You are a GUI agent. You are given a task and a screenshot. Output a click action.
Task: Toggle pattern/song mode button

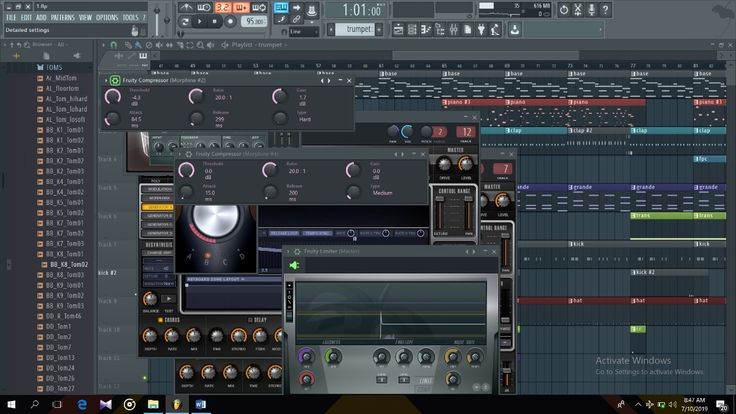[x=185, y=21]
